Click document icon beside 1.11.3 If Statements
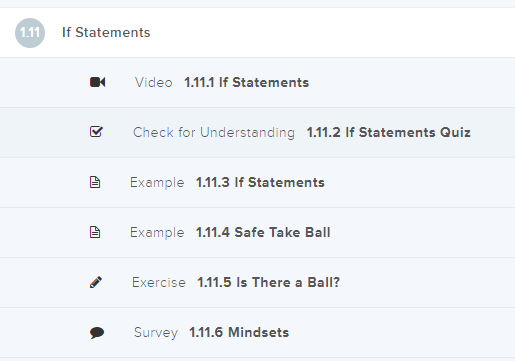Viewport: 515px width, 361px height. tap(95, 182)
